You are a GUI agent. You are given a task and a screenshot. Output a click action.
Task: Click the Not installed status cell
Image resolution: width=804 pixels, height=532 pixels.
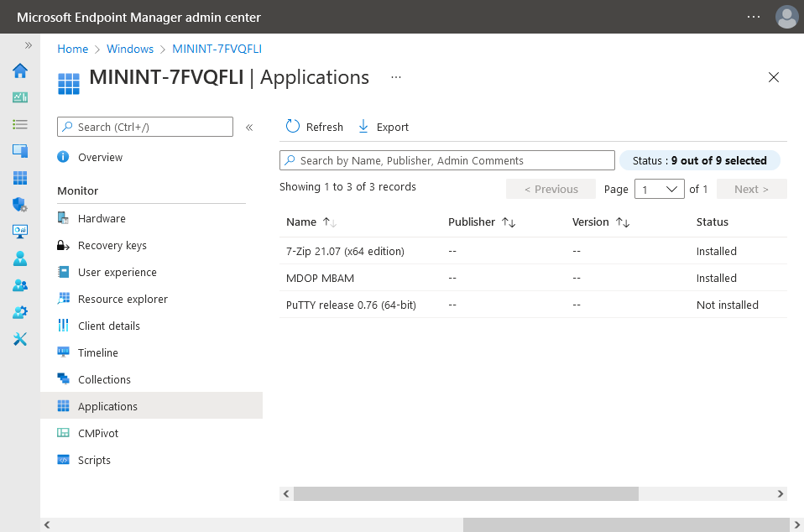click(x=727, y=305)
